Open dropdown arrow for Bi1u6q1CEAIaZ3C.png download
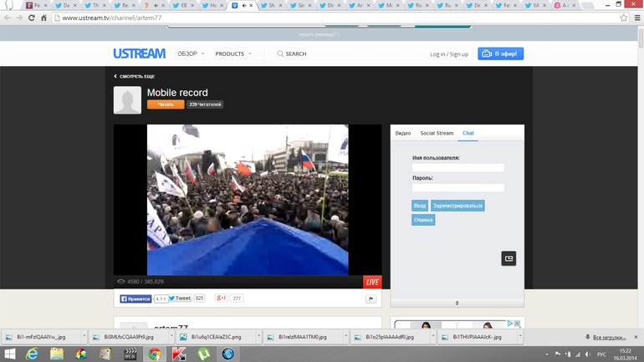The width and height of the screenshot is (644, 362). point(258,337)
